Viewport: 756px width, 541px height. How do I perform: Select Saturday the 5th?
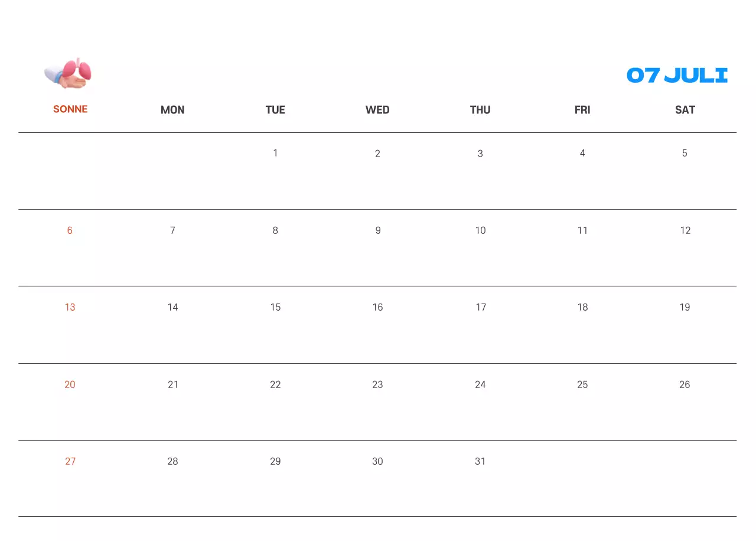click(685, 153)
